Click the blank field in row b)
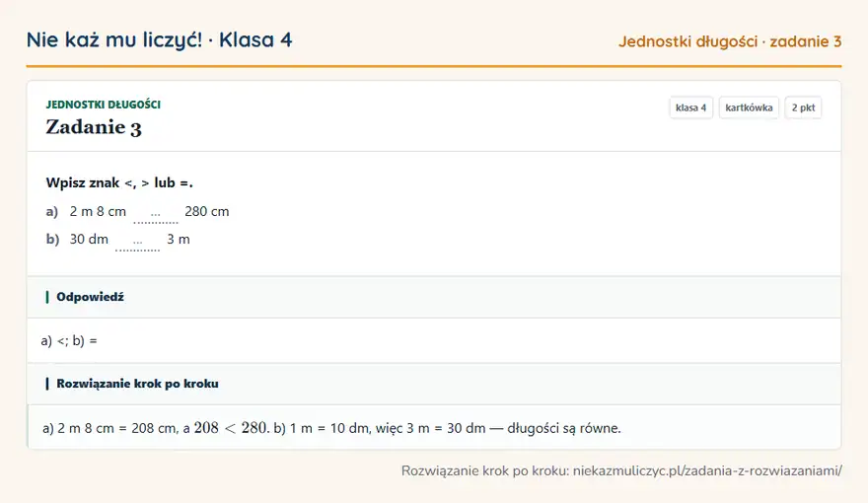 137,241
